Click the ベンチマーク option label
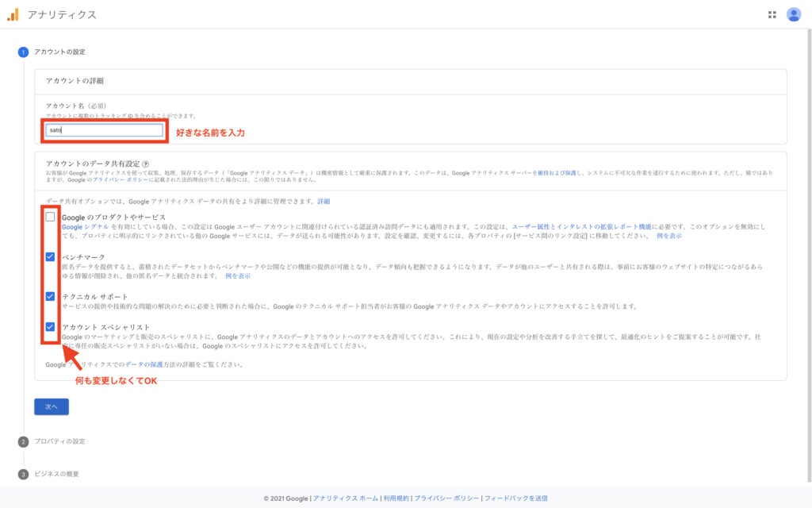The height and width of the screenshot is (508, 812). (83, 257)
